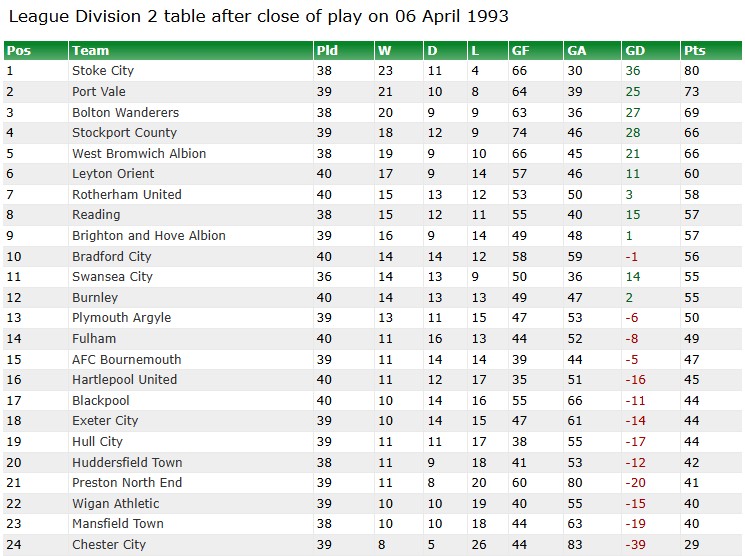Screen dimensions: 745x556
Task: Select Bolton Wanderers in the table
Action: click(x=125, y=113)
